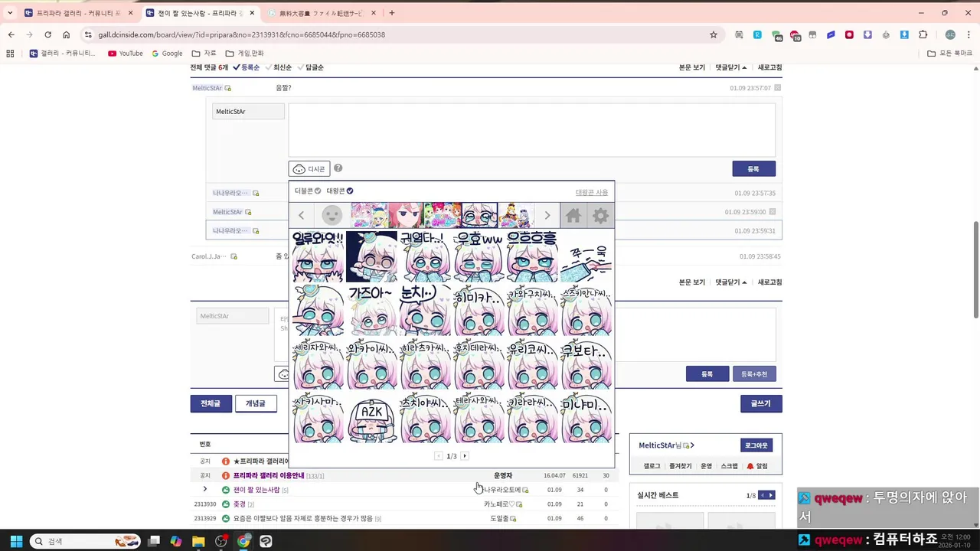Click upper 본문 보기 link

click(692, 67)
